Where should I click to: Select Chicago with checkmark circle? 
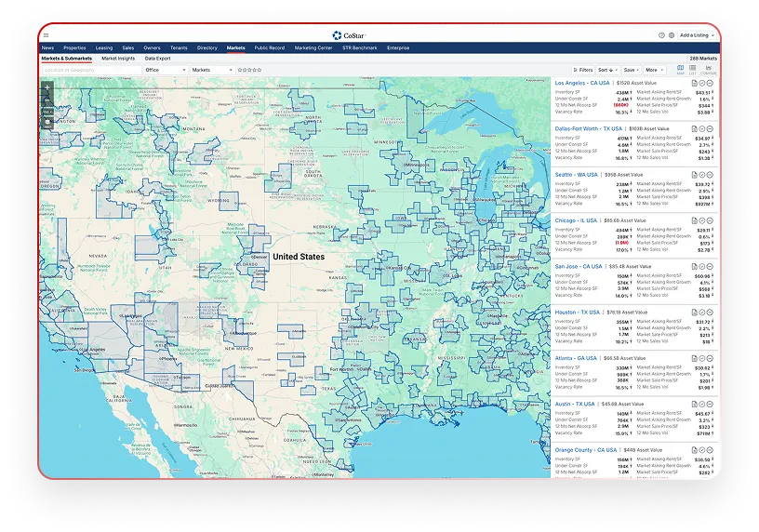pyautogui.click(x=702, y=220)
